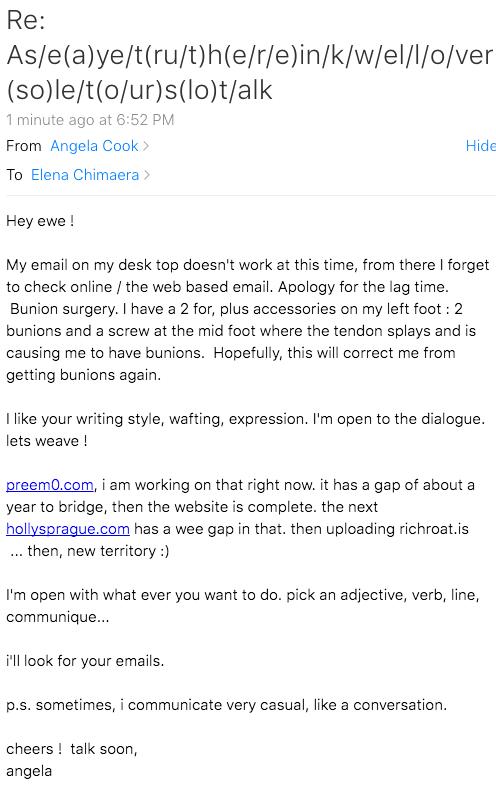Viewport: 496px width, 788px height.
Task: Click i'll look for your emails line
Action: pos(85,660)
